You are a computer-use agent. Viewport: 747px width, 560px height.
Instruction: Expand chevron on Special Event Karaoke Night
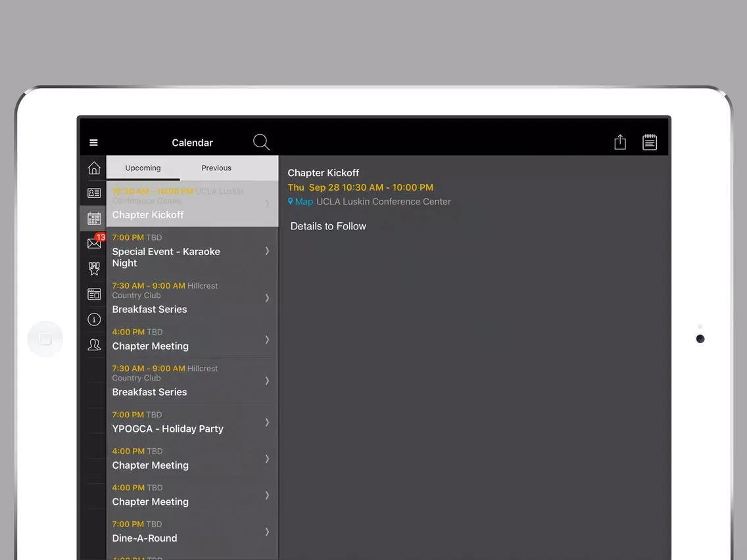point(267,251)
